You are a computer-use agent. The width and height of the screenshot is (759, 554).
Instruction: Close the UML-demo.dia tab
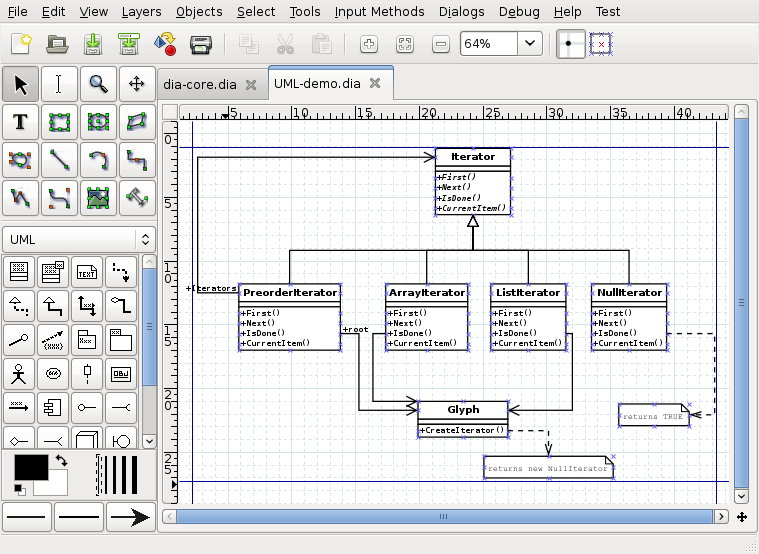[x=375, y=84]
